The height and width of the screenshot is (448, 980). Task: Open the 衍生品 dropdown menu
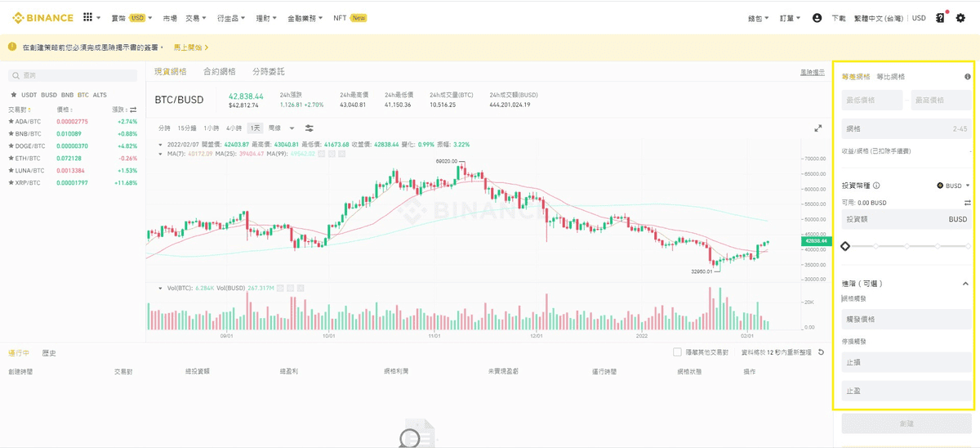230,18
